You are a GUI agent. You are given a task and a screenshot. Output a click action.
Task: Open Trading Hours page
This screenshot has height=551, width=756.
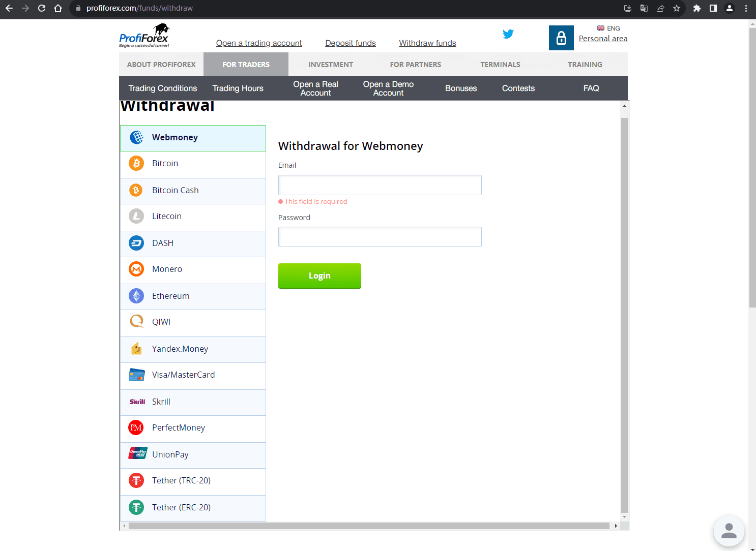tap(238, 88)
